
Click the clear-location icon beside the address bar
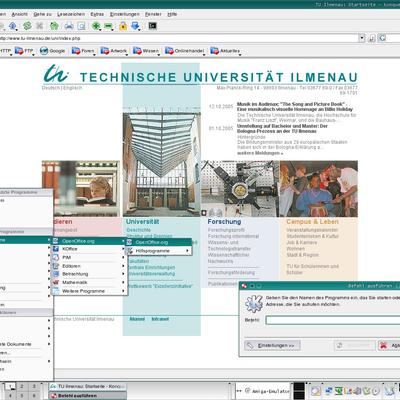(x=372, y=38)
